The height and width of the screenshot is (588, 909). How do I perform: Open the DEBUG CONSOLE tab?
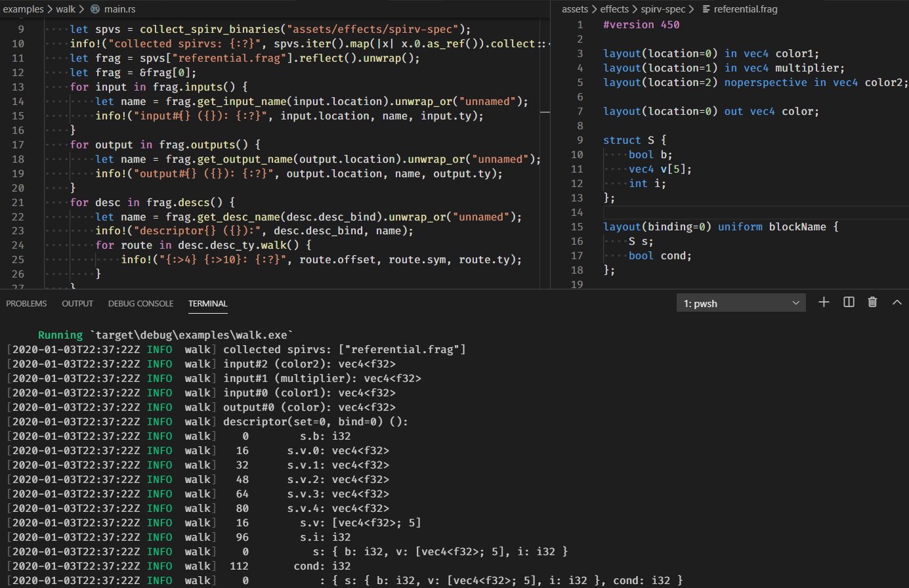point(140,303)
